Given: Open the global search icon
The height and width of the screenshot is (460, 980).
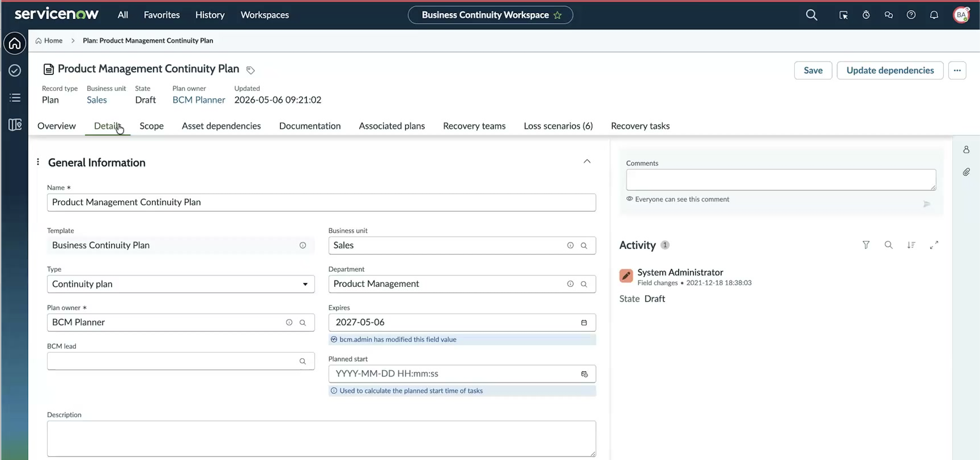Looking at the screenshot, I should [x=811, y=15].
